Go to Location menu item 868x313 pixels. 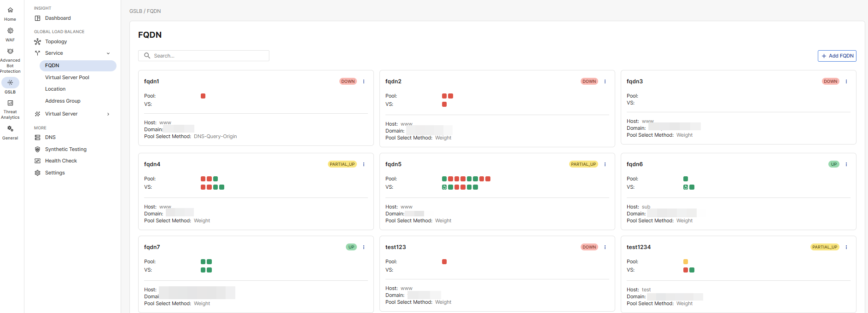(x=55, y=89)
